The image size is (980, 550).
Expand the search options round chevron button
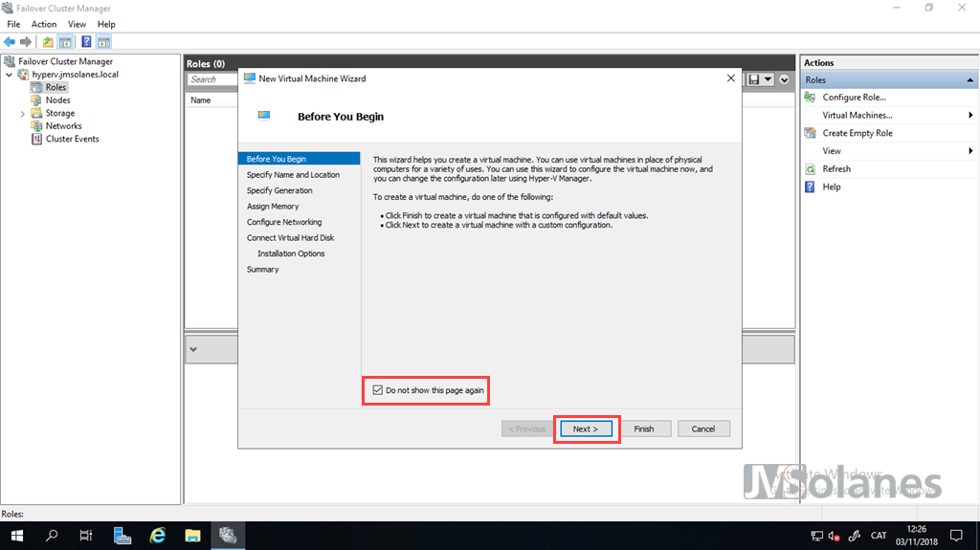785,79
